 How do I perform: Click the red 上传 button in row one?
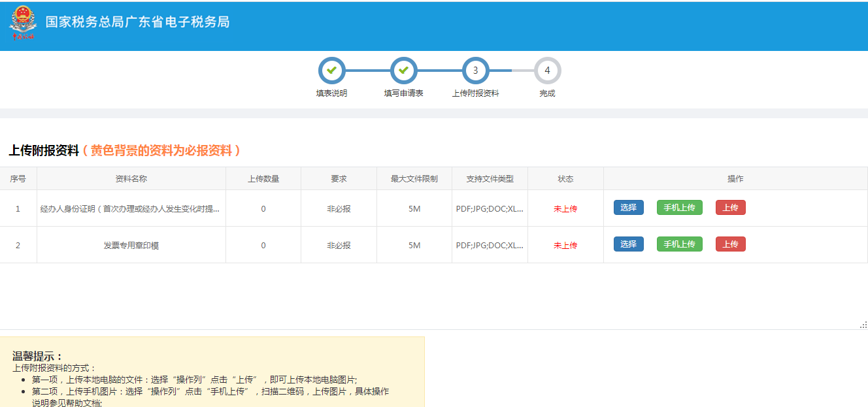point(730,207)
